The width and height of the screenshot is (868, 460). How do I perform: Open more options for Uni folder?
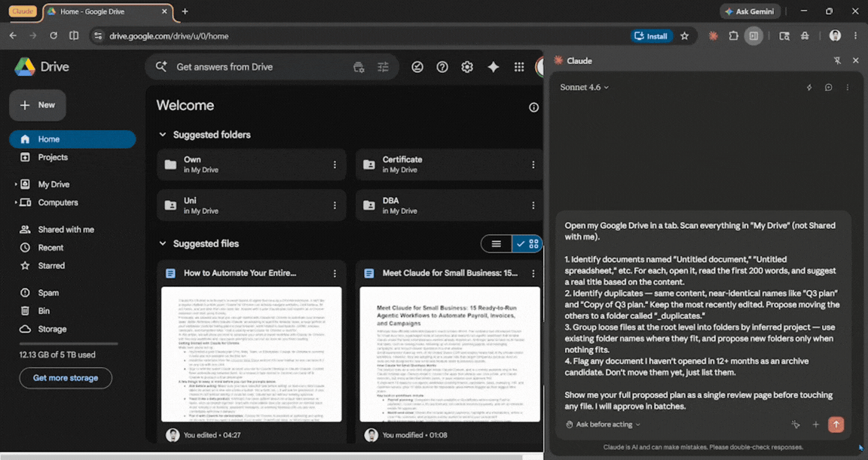[335, 205]
